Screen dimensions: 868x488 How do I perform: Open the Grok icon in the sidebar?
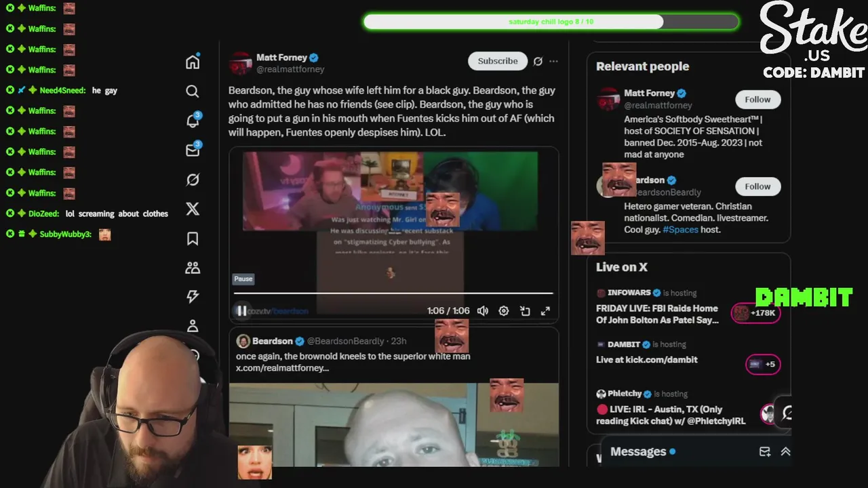[193, 180]
